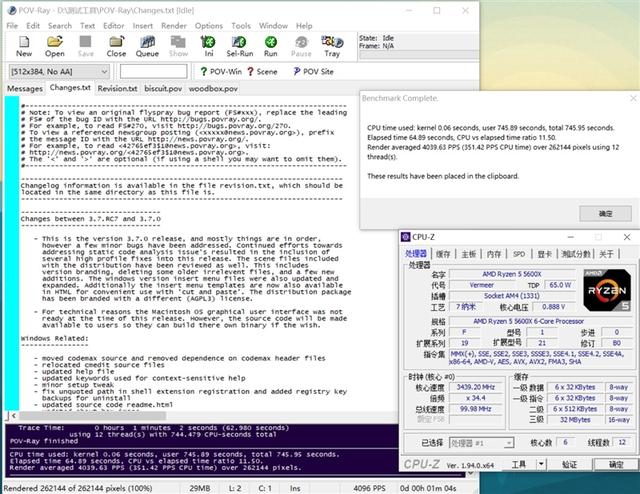640x494 pixels.
Task: Open the POV-Win help shortcut
Action: point(219,72)
